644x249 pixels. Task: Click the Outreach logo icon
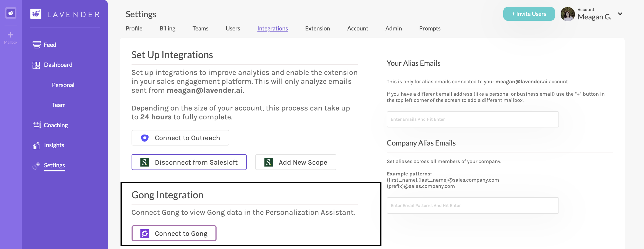pyautogui.click(x=145, y=138)
